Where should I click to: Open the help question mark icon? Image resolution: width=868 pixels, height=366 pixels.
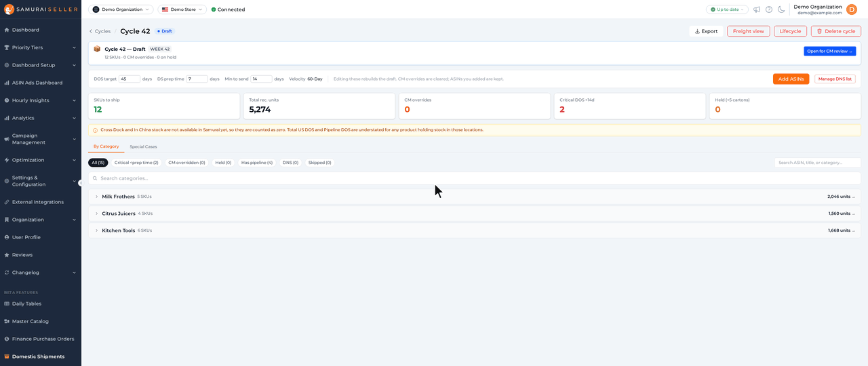769,9
